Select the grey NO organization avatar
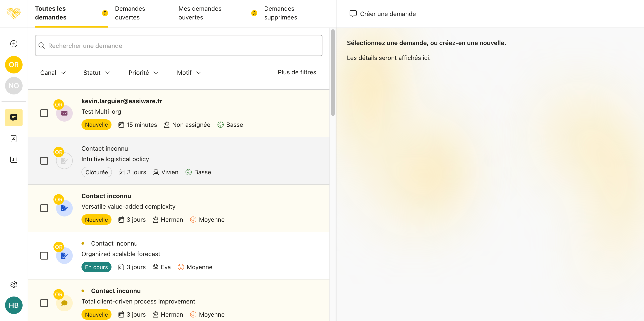This screenshot has height=321, width=644. (x=14, y=86)
